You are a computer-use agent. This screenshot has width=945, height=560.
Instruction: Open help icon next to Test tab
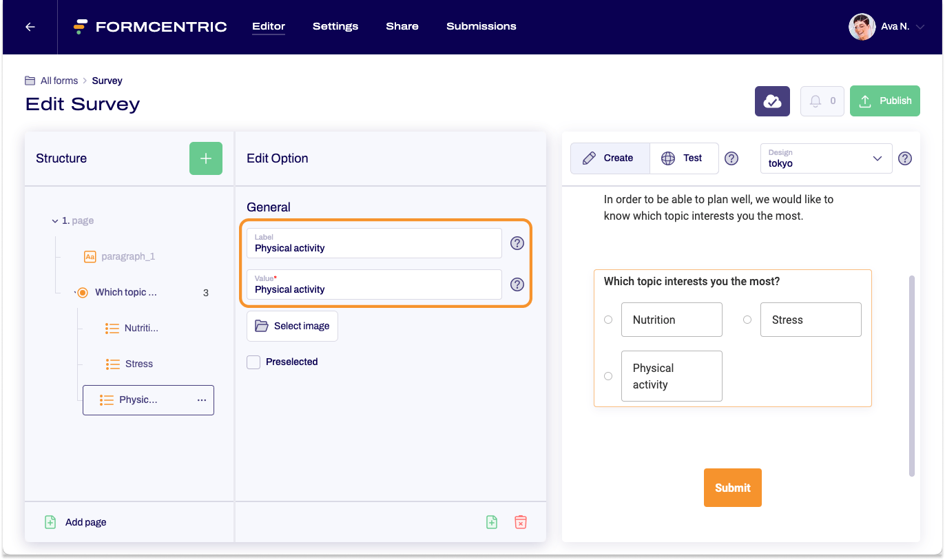732,158
